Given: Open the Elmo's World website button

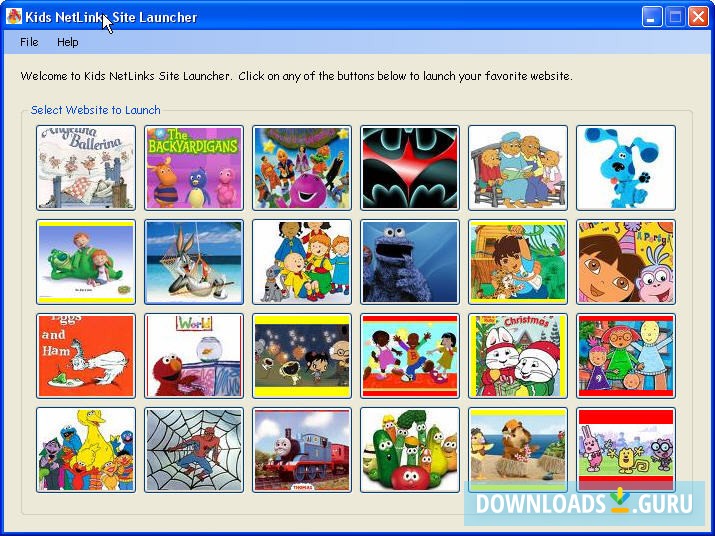Looking at the screenshot, I should pos(194,356).
